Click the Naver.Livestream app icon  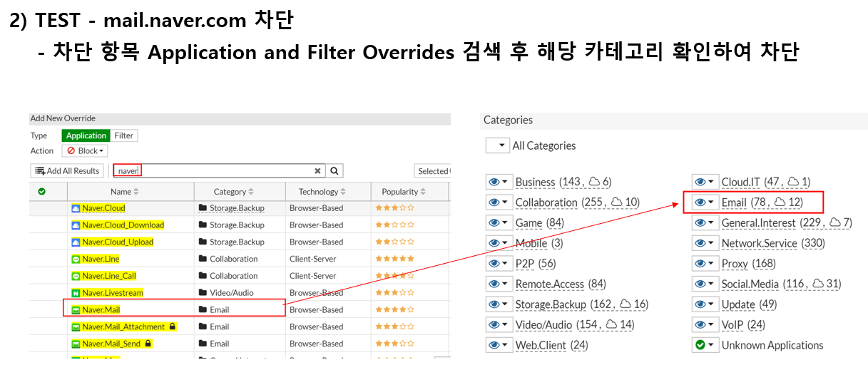click(76, 293)
